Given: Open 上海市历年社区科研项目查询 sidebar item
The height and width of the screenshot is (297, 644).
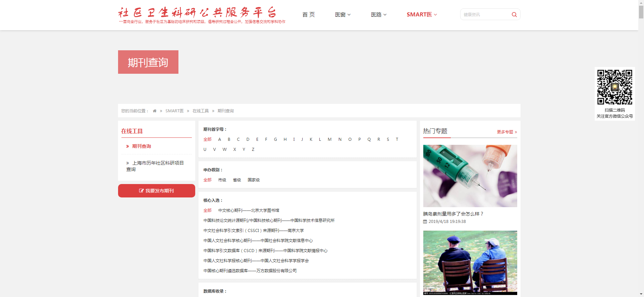Looking at the screenshot, I should coord(156,166).
